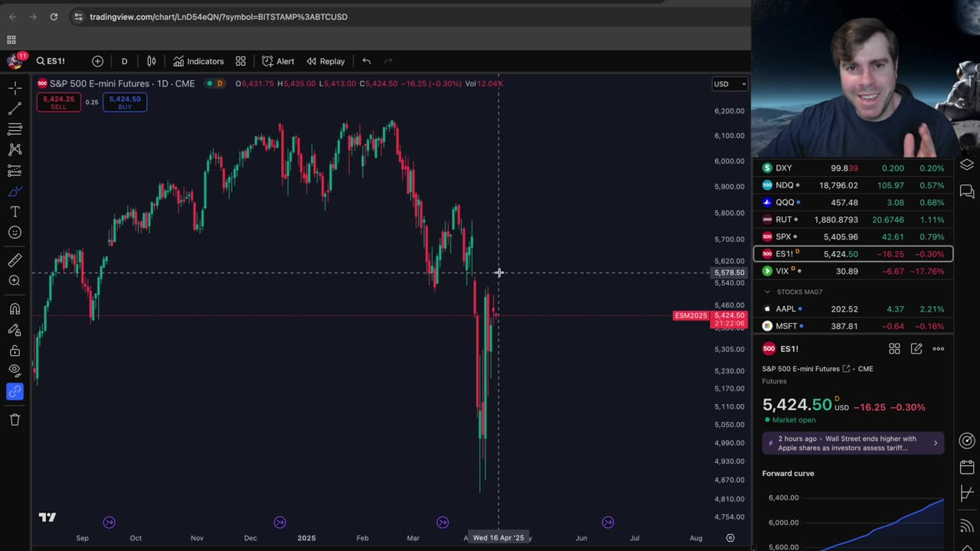Click the edit note icon beside ES1!
Viewport: 980px width, 551px height.
click(916, 349)
